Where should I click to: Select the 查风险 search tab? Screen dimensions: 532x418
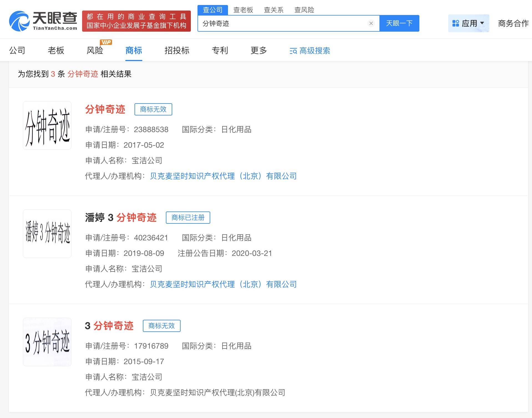tap(304, 10)
